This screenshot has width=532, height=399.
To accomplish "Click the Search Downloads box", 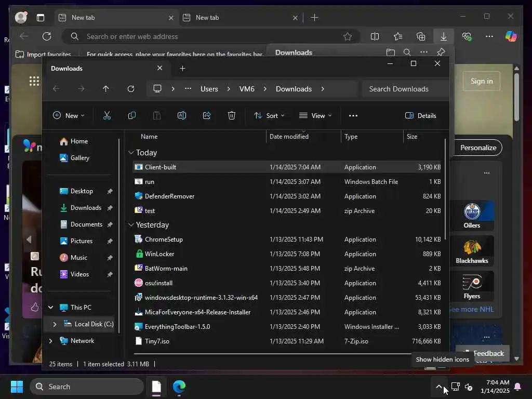I will tap(405, 89).
